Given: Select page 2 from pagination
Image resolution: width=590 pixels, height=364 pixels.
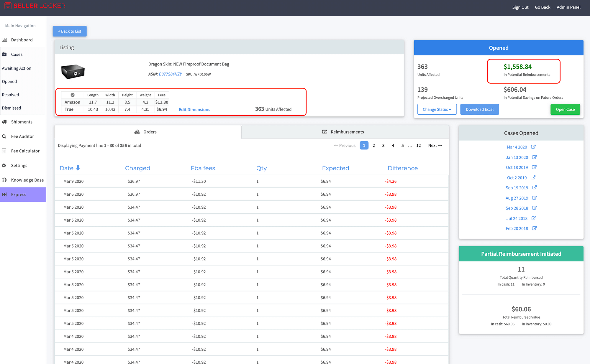Looking at the screenshot, I should tap(374, 145).
